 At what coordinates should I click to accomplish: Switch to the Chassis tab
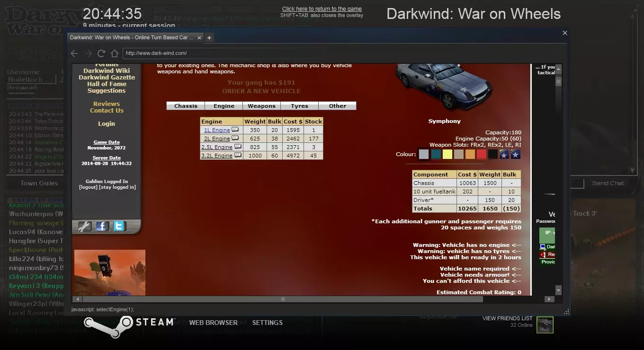pos(186,106)
